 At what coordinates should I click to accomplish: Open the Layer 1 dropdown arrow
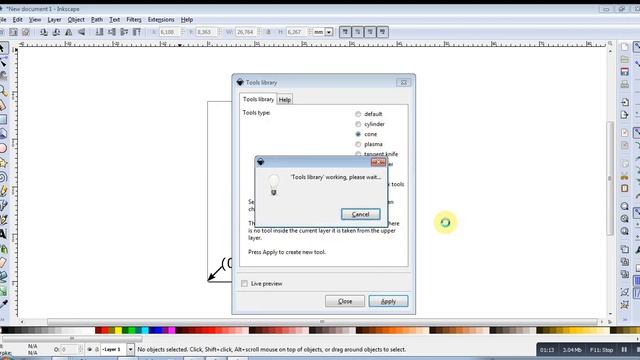[130, 349]
